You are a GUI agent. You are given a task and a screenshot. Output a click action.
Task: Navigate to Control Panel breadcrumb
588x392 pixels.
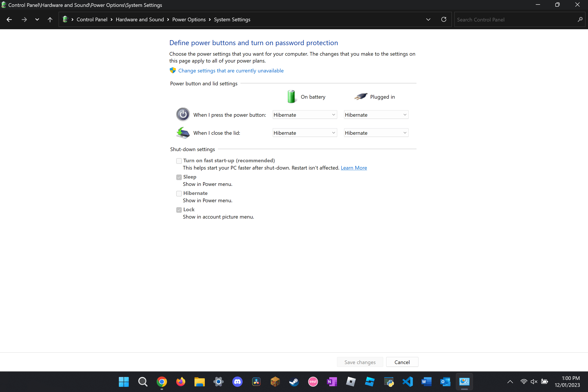(x=92, y=20)
